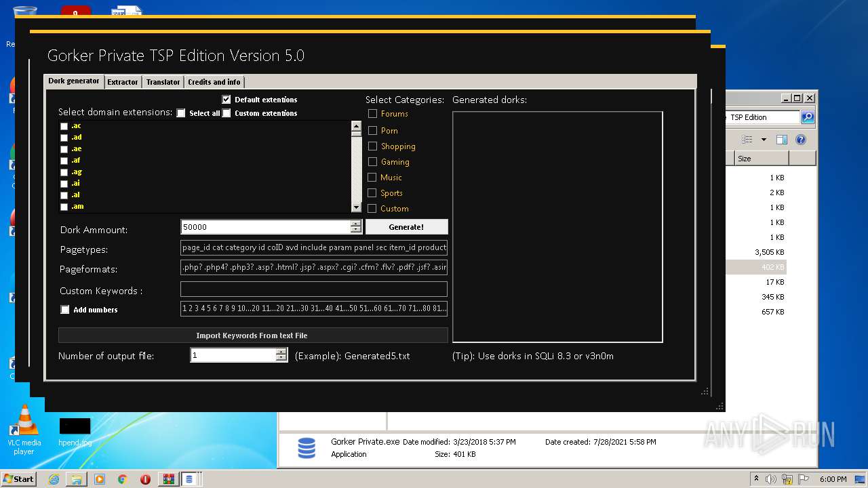Uncheck the Default extentions checkbox
This screenshot has height=488, width=868.
coord(226,100)
